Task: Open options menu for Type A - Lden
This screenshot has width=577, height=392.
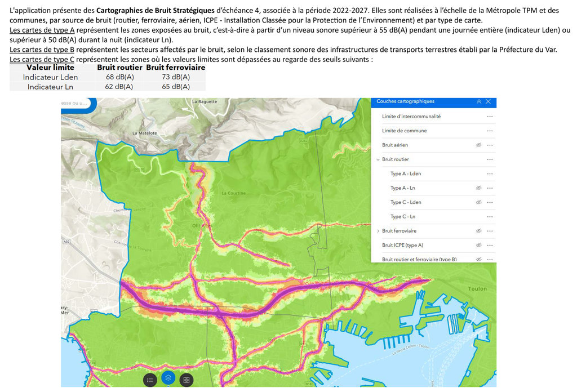Action: click(x=490, y=174)
